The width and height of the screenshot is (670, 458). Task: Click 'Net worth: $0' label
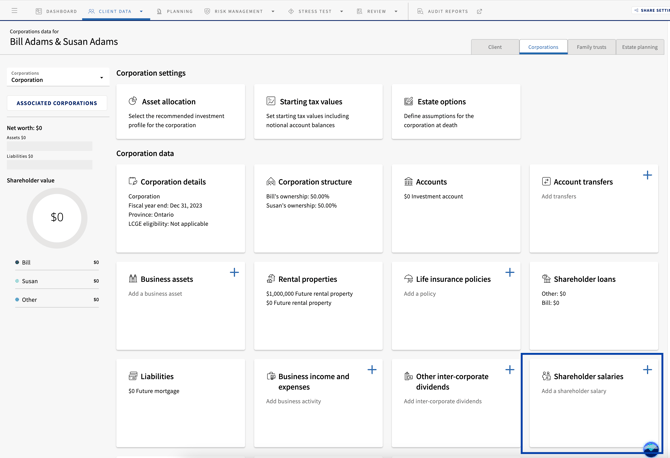click(24, 128)
